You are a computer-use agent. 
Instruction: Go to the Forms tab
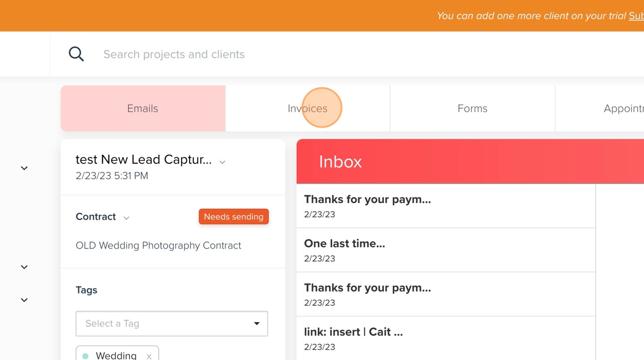tap(472, 109)
